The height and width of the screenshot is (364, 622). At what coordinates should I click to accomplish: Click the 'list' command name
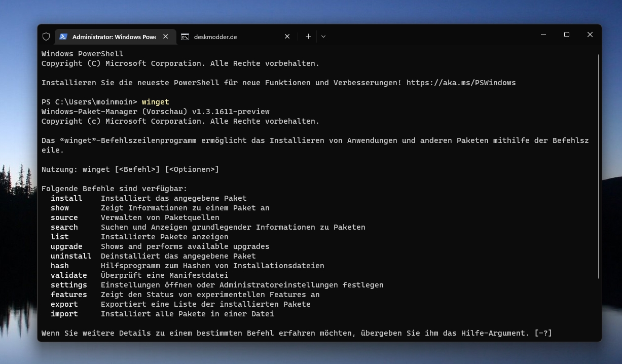click(60, 237)
